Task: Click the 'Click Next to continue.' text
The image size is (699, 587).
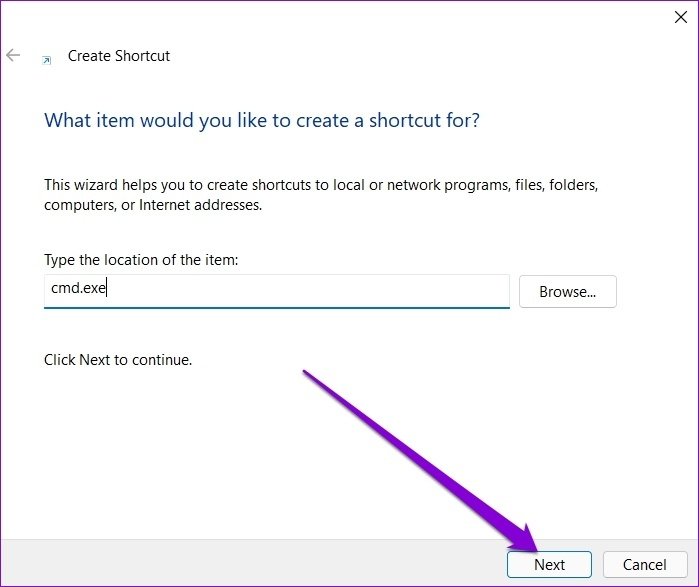Action: point(118,359)
